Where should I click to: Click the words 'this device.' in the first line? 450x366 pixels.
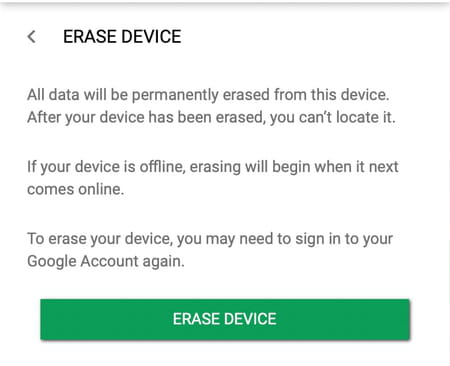(350, 95)
